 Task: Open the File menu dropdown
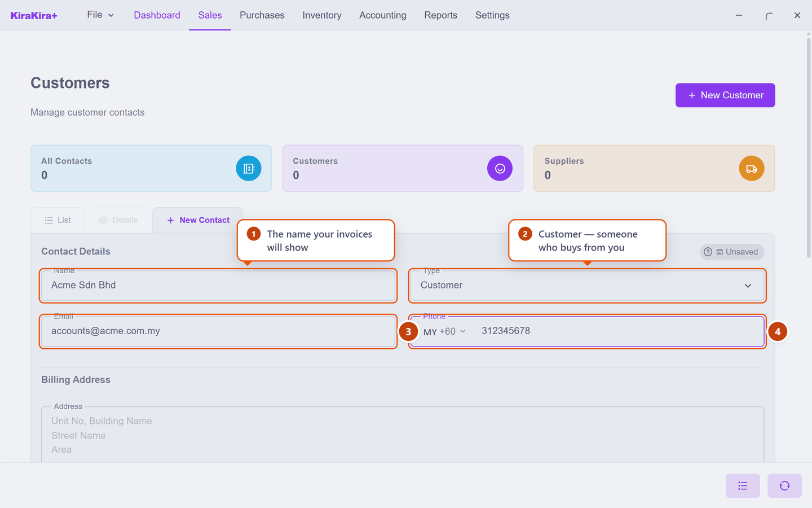[100, 15]
